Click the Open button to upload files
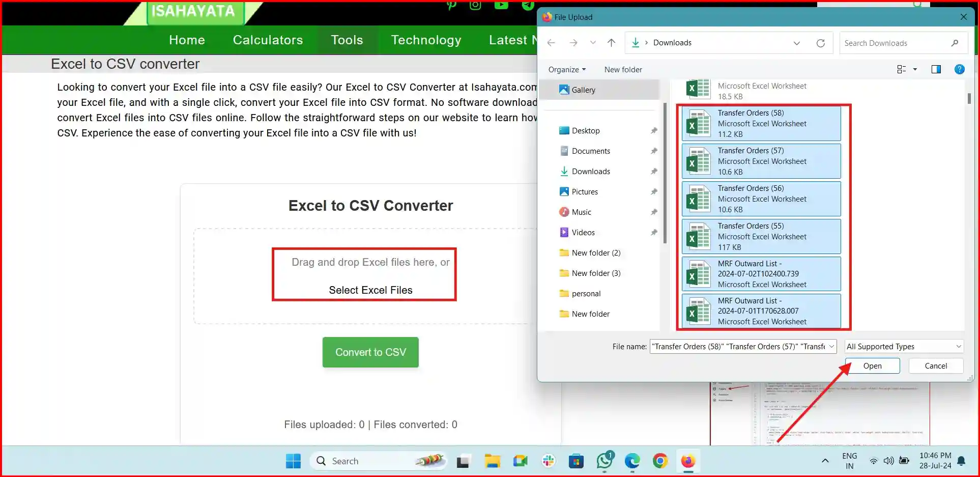Screen dimensions: 980x477 click(x=872, y=366)
